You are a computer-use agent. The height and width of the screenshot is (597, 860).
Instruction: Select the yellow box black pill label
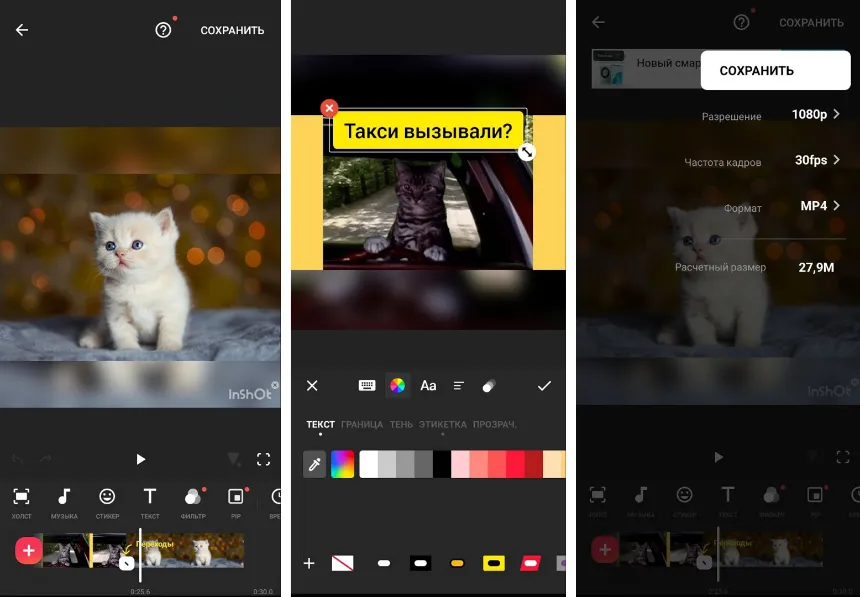click(x=494, y=563)
